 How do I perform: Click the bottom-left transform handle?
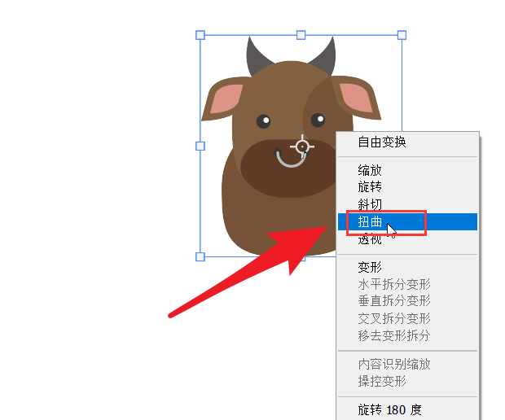tap(200, 257)
